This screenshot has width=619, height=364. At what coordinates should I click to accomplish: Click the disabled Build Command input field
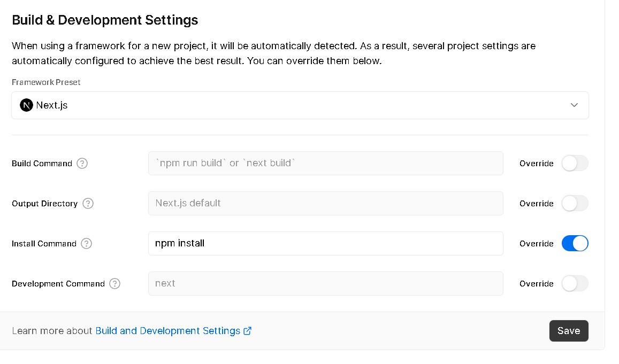pos(325,164)
